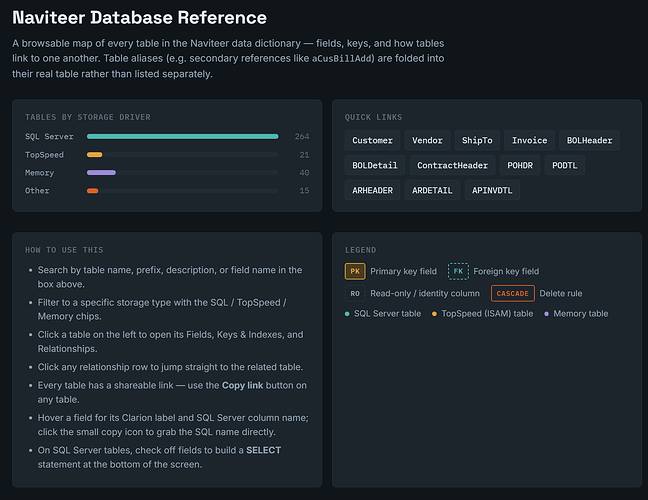Screen dimensions: 648x500
Task: Click the Search by table name tip
Action: coord(170,277)
